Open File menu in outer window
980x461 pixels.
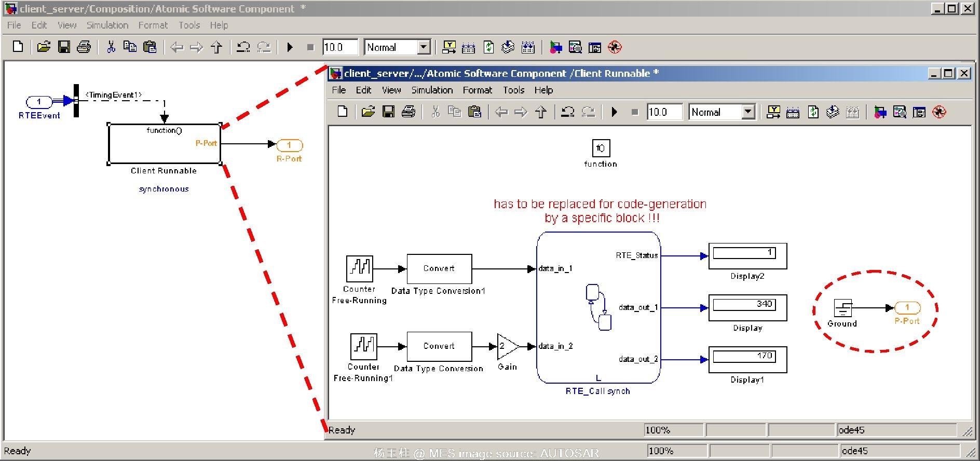(x=14, y=25)
